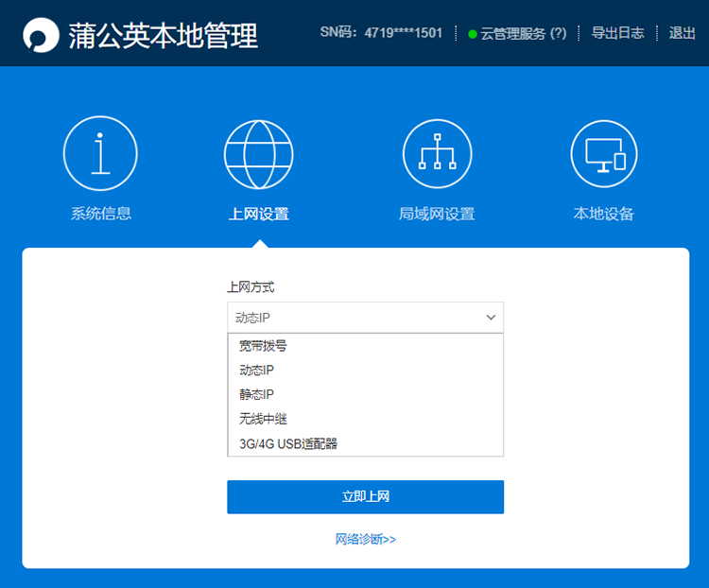The image size is (709, 588).
Task: Open the 网络诊断>> link
Action: [365, 539]
